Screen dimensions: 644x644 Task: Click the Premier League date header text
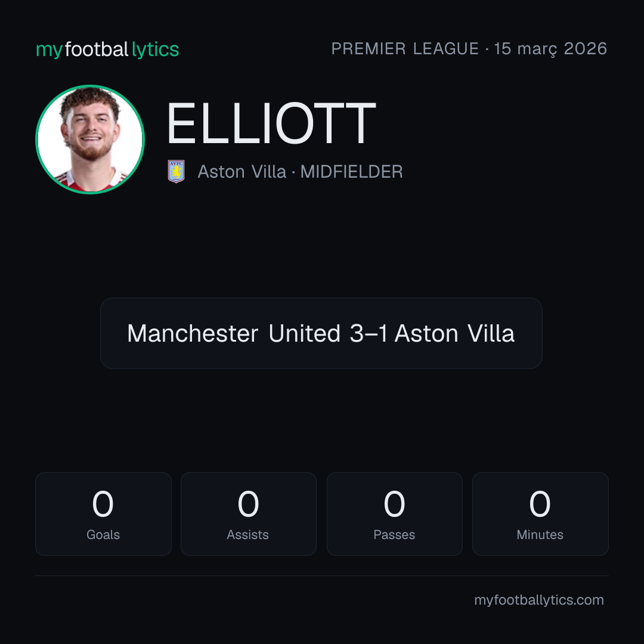tap(469, 49)
